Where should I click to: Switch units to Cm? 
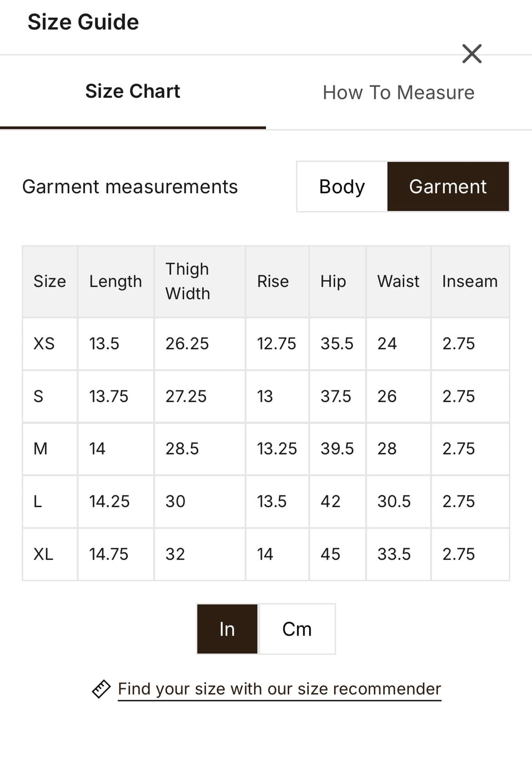297,629
